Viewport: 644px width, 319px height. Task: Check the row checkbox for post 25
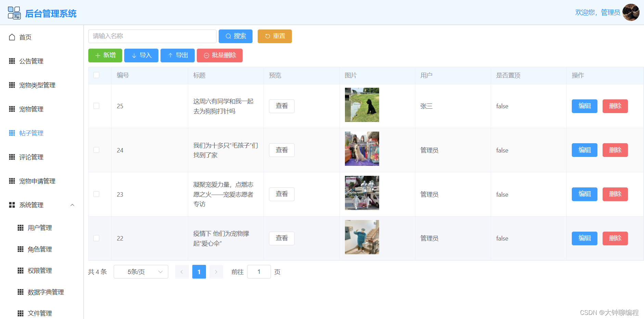[x=96, y=106]
